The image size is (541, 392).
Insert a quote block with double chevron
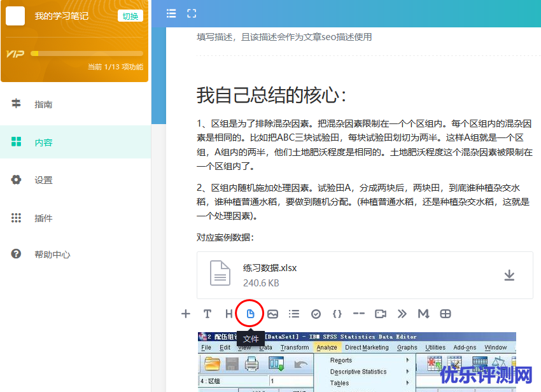coord(402,314)
